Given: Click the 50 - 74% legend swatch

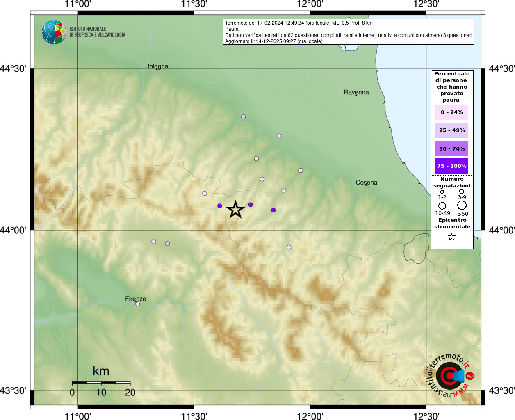Looking at the screenshot, I should (x=452, y=149).
